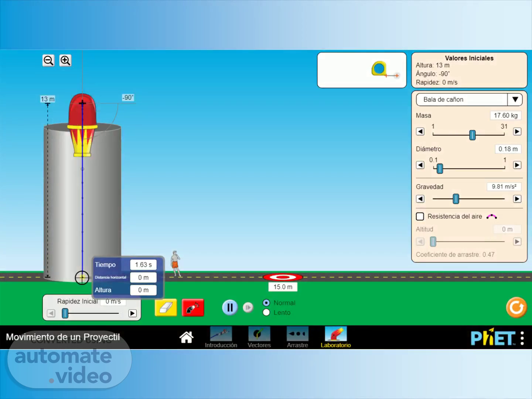The height and width of the screenshot is (399, 532).
Task: Click the zoom out magnifier icon
Action: tap(48, 60)
